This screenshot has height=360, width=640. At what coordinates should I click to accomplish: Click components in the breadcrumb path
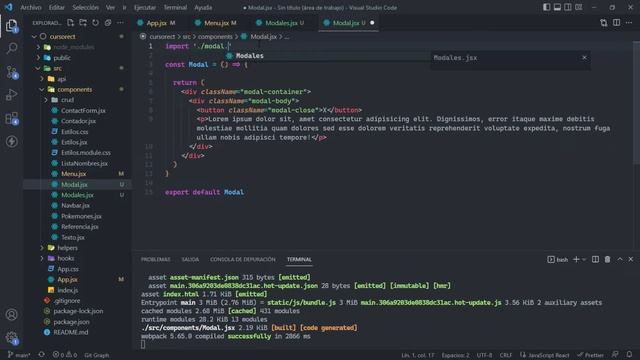pyautogui.click(x=215, y=37)
